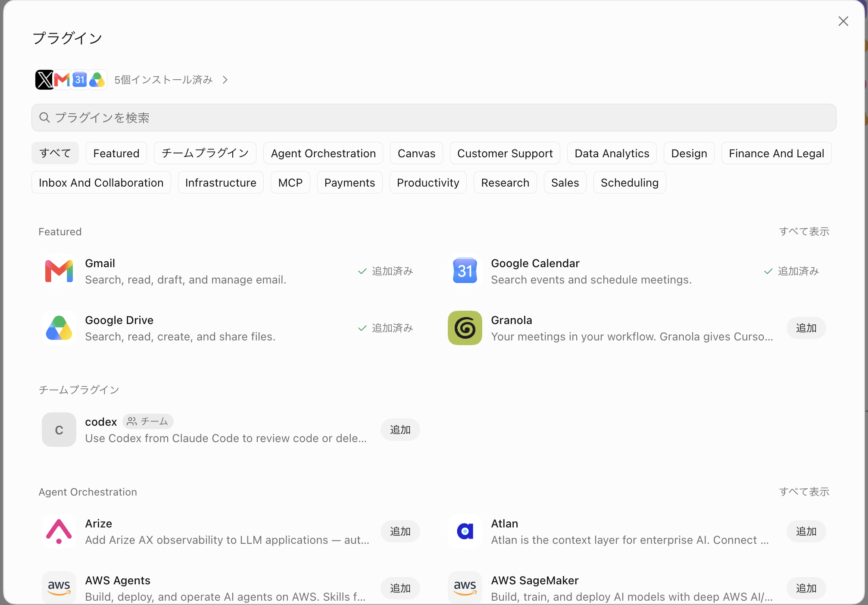Image resolution: width=868 pixels, height=605 pixels.
Task: Click the small Drive icon in installed row
Action: [x=97, y=80]
